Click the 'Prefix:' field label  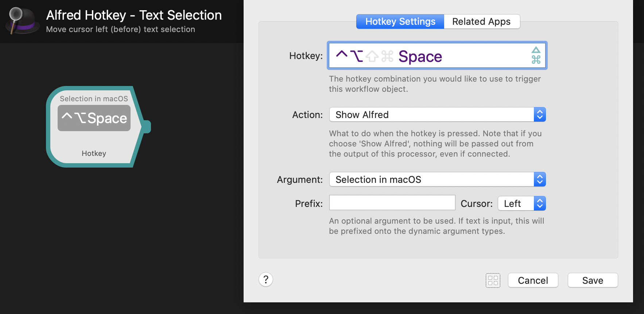309,204
